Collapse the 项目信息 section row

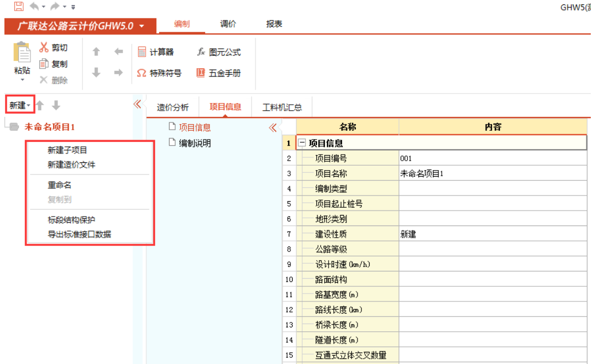302,143
